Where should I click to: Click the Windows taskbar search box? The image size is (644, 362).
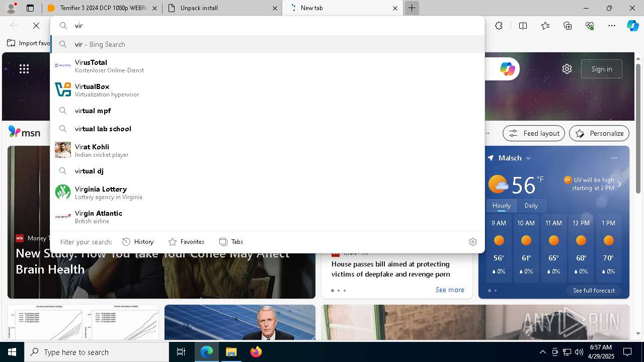tap(97, 352)
